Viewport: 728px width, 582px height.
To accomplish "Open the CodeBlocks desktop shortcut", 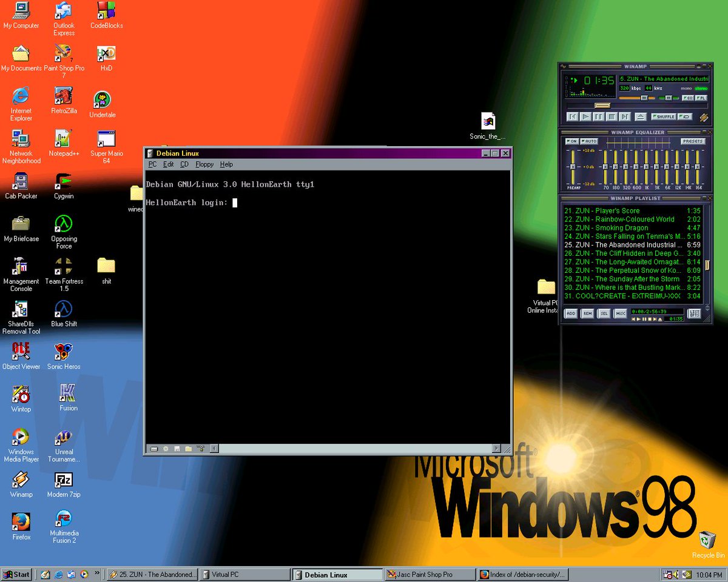I will point(106,15).
